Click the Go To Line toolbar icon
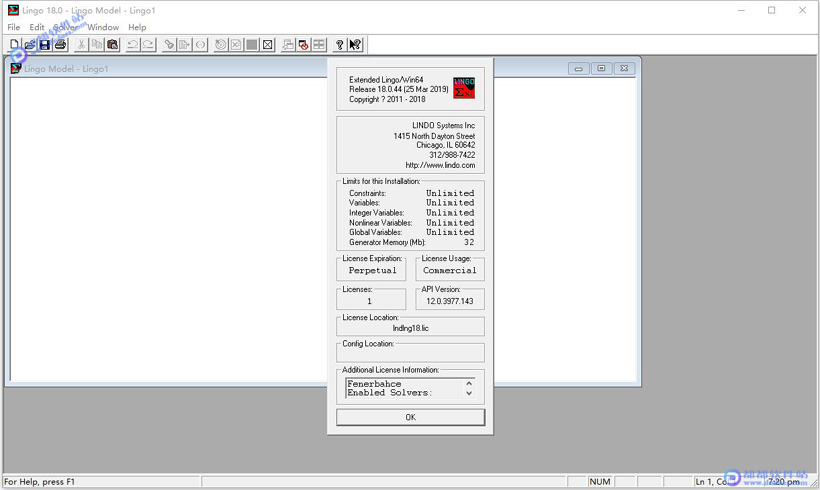The width and height of the screenshot is (820, 490). point(184,45)
